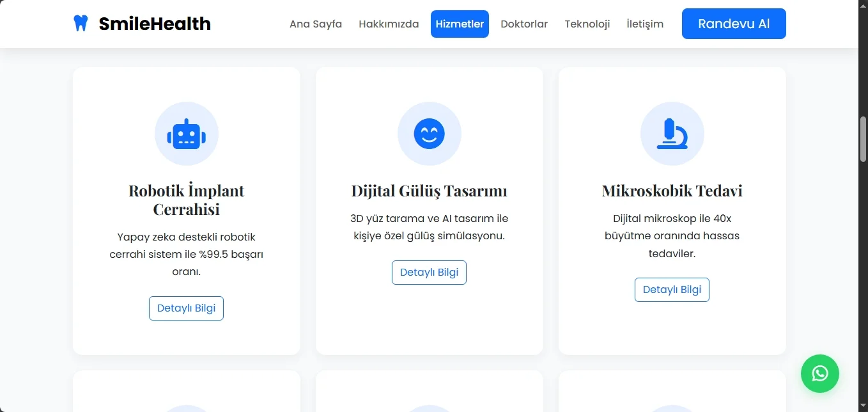Open the Hakkımızda page
This screenshot has width=868, height=412.
click(x=389, y=24)
